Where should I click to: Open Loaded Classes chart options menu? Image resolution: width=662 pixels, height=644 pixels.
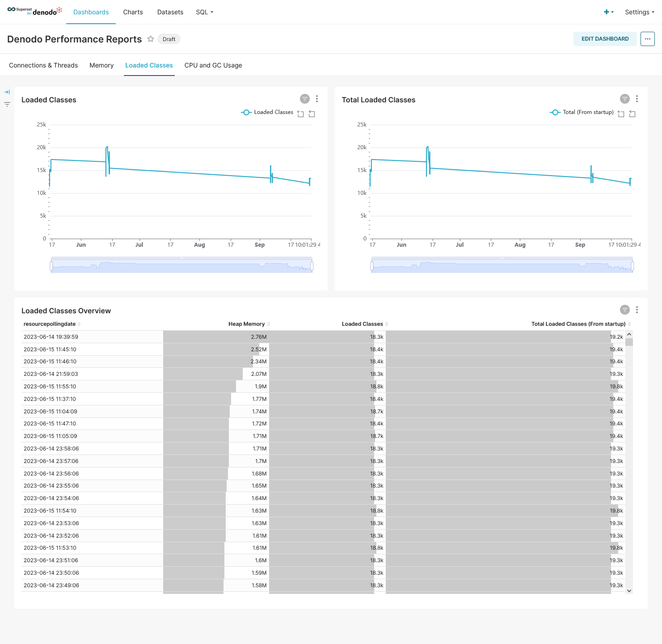coord(317,99)
